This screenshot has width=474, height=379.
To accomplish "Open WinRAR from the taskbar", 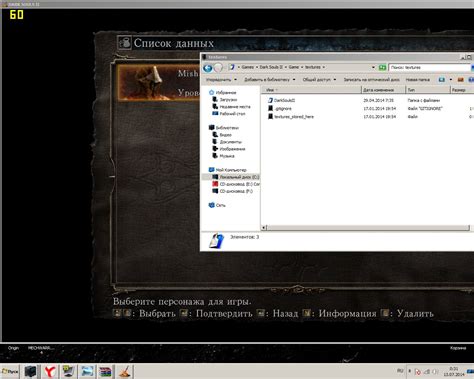I will tap(105, 371).
